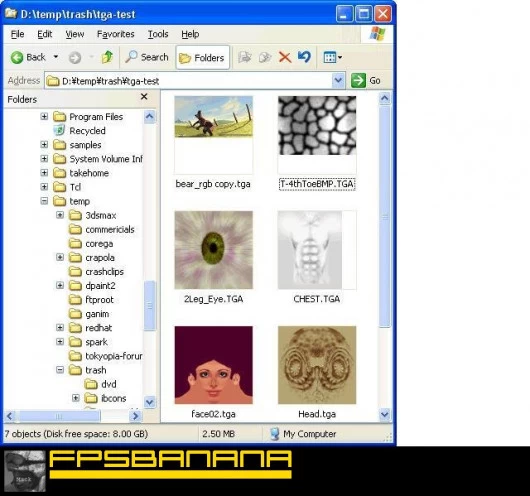This screenshot has height=496, width=530.
Task: Open the address bar dropdown arrow
Action: click(x=338, y=80)
